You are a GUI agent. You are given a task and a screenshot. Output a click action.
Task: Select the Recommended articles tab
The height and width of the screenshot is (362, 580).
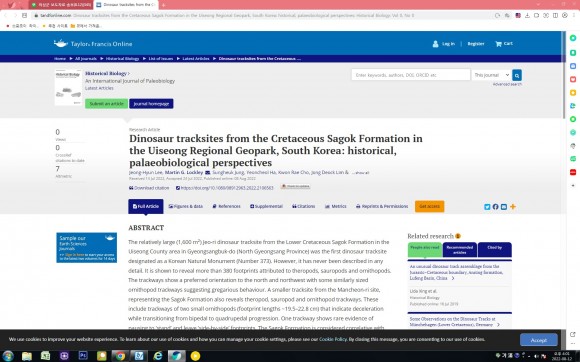[460, 250]
